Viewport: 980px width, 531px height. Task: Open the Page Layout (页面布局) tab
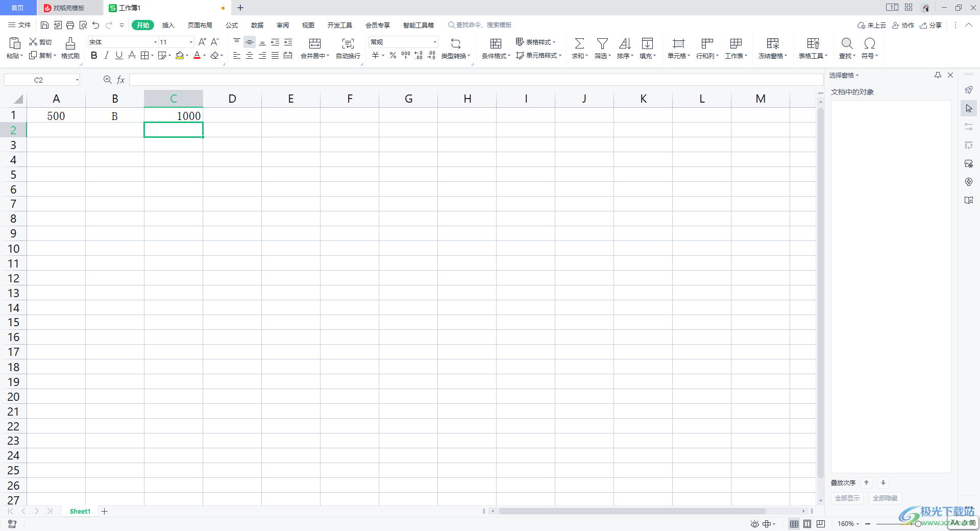[200, 25]
